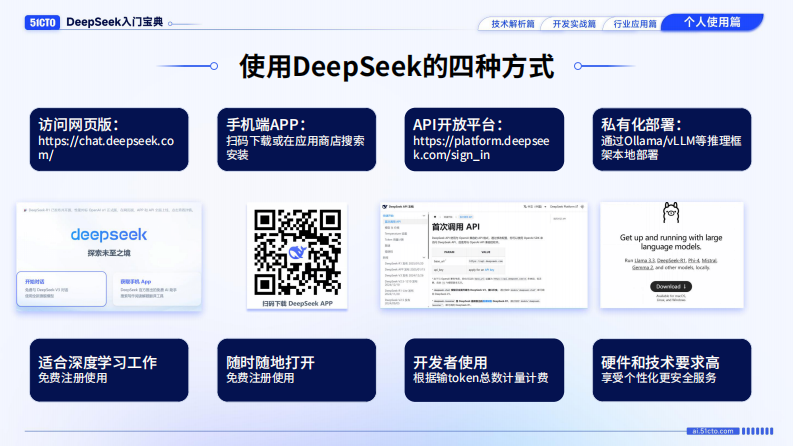Viewport: 793px width, 446px height.
Task: Click the whale logo inside QR code
Action: pyautogui.click(x=297, y=252)
